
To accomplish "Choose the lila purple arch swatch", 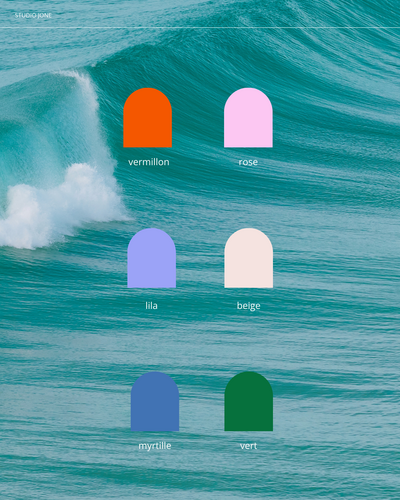I will click(x=152, y=258).
